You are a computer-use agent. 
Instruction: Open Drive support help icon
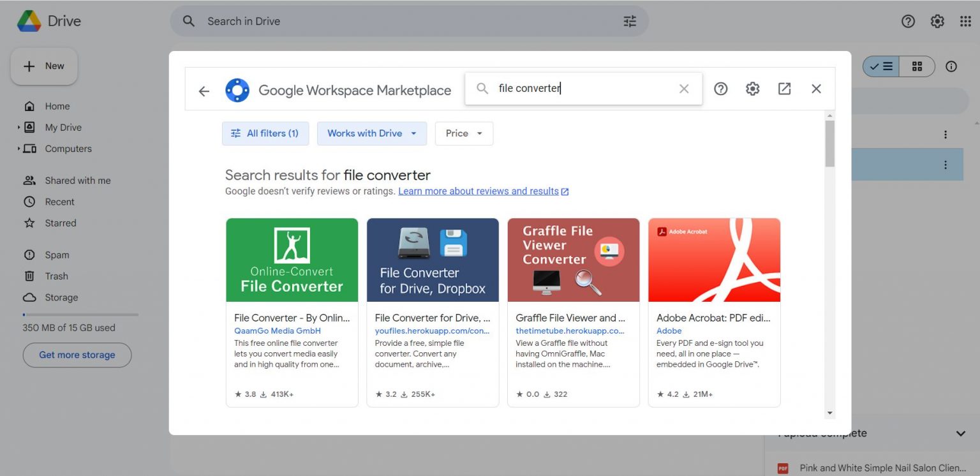click(x=908, y=21)
